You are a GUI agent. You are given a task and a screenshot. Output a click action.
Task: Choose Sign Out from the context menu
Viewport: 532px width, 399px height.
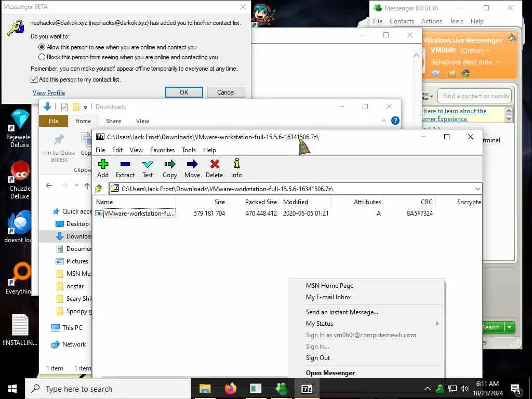point(317,358)
